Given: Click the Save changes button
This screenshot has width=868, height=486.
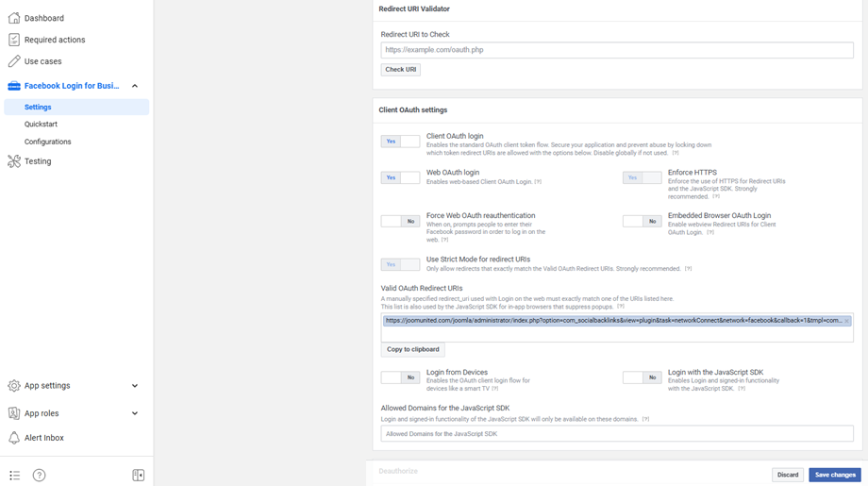Looking at the screenshot, I should coord(834,475).
